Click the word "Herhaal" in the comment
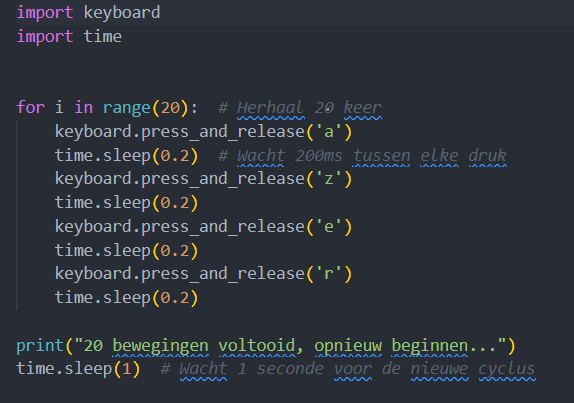574x403 pixels. click(271, 108)
